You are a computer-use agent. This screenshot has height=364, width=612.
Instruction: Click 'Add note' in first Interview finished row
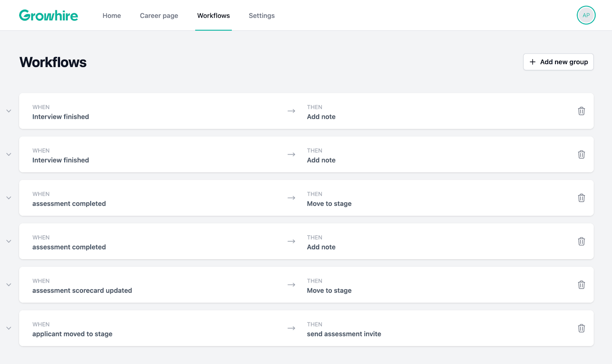(321, 117)
